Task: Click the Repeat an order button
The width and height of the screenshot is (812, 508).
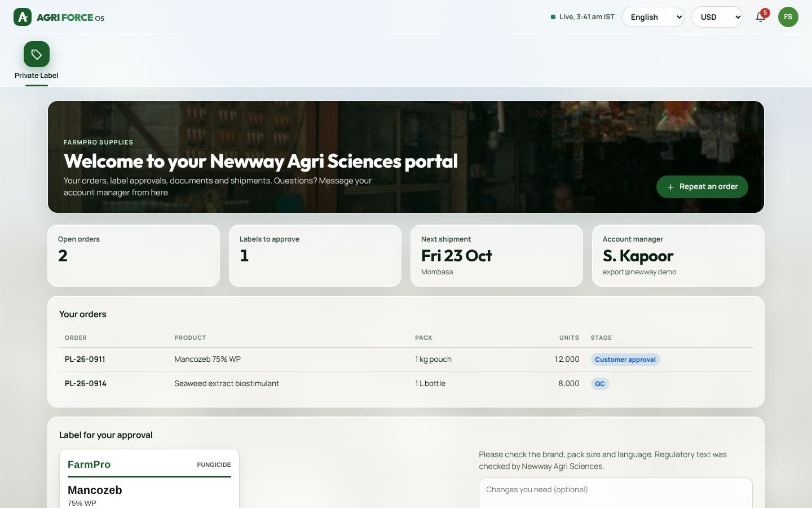Action: pyautogui.click(x=702, y=187)
